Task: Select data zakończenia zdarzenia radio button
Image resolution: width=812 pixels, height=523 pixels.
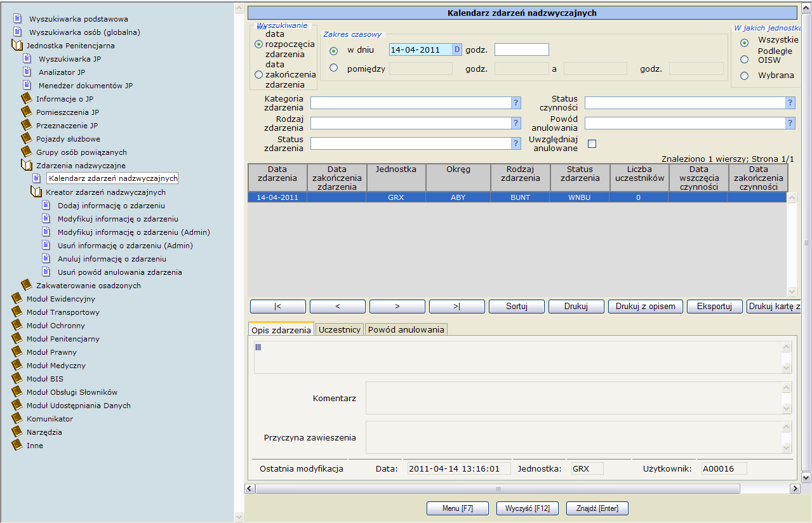Action: click(258, 74)
